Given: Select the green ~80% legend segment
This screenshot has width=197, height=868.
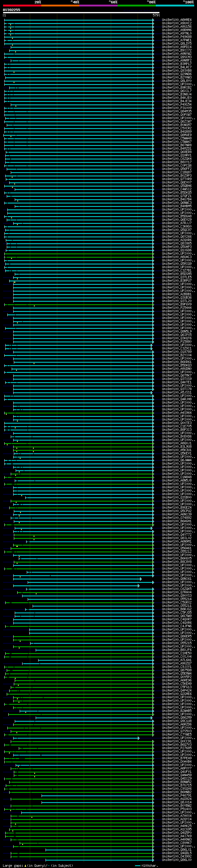Looking at the screenshot, I should [137, 6].
